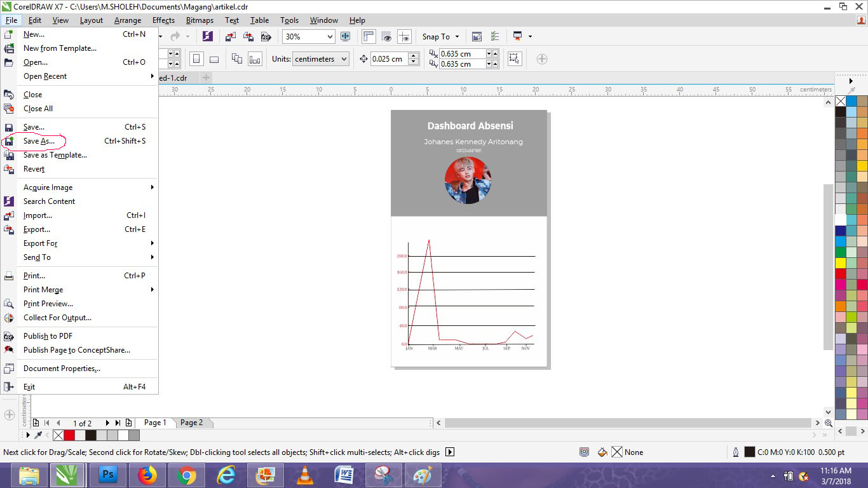Launch Photoshop from the Windows taskbar
The image size is (868, 488).
click(x=108, y=475)
